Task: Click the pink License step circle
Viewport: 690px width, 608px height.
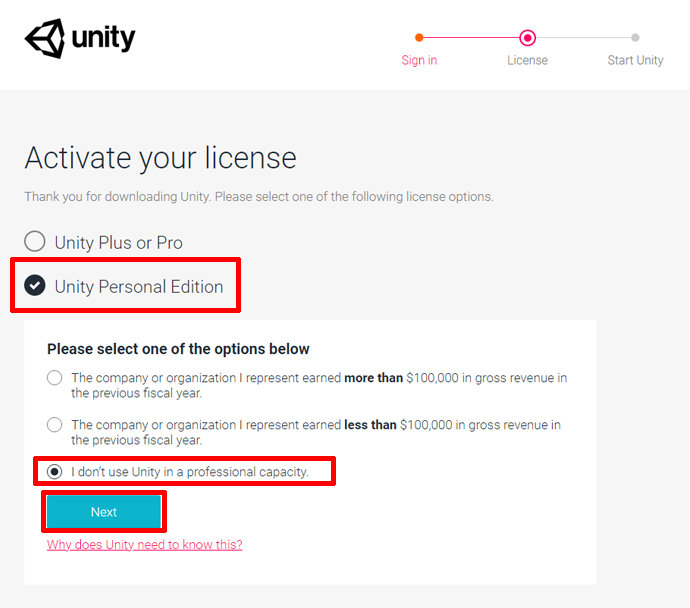Action: pos(527,38)
